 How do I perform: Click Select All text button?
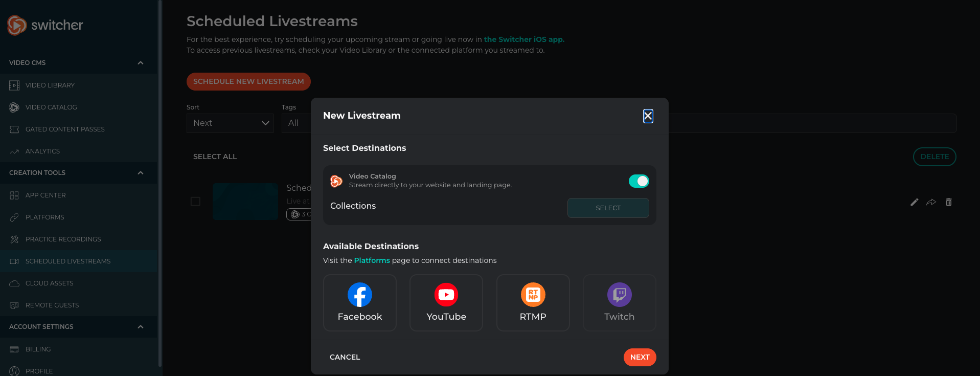[215, 157]
